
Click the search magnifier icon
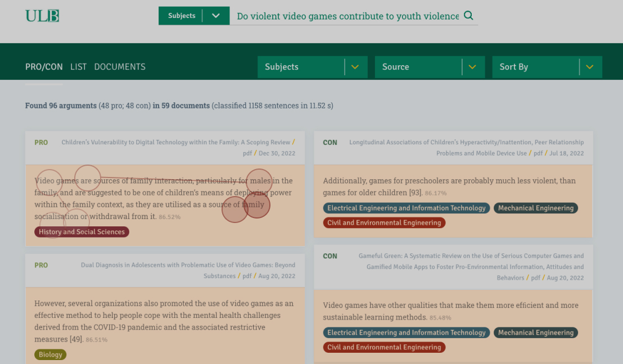468,16
